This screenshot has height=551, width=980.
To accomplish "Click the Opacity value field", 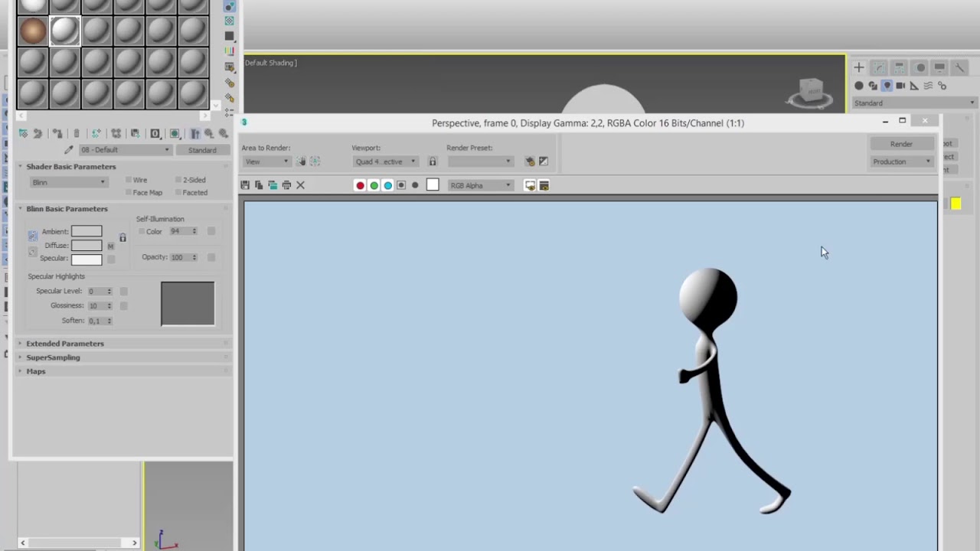I will [x=180, y=257].
